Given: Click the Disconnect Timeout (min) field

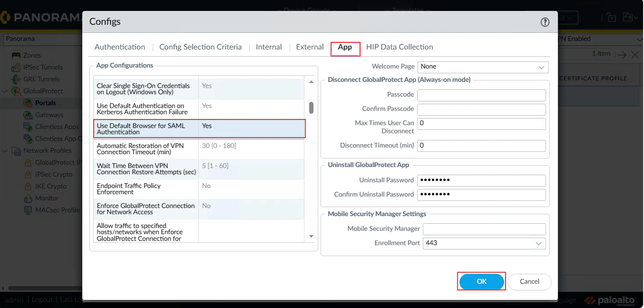Looking at the screenshot, I should [481, 146].
